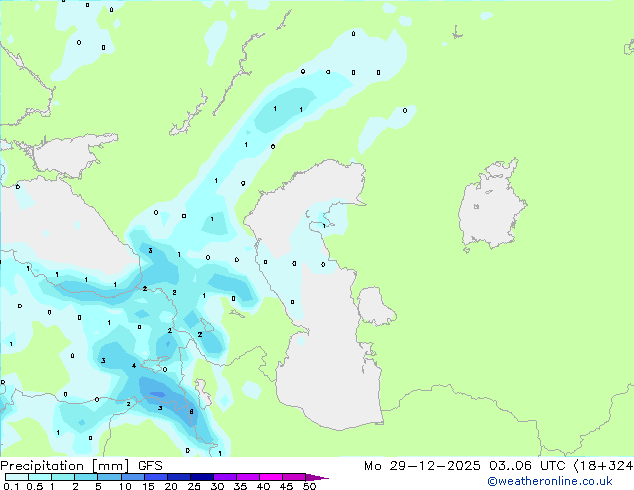Pick the navy legend swatch between 25 and 30
Screen dimensions: 634x490
tap(202, 477)
